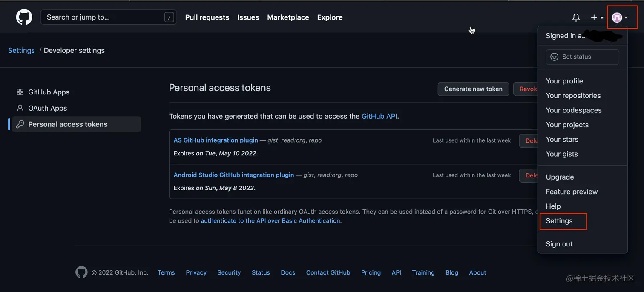644x292 pixels.
Task: Click the footer GitHub logo
Action: pyautogui.click(x=81, y=272)
